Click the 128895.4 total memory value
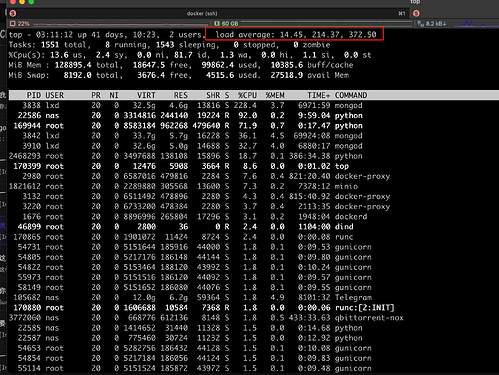Image resolution: width=499 pixels, height=375 pixels. tap(73, 65)
